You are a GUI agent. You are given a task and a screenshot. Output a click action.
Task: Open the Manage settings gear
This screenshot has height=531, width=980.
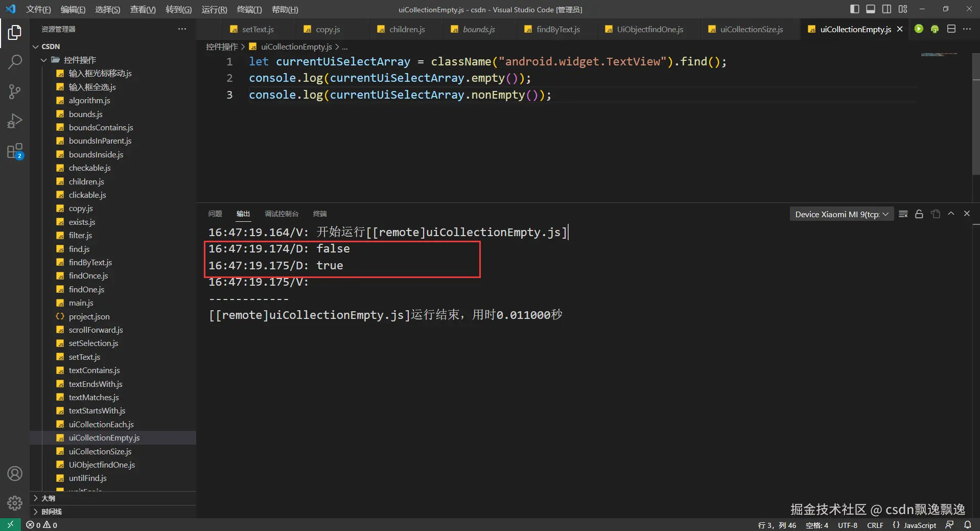tap(15, 503)
